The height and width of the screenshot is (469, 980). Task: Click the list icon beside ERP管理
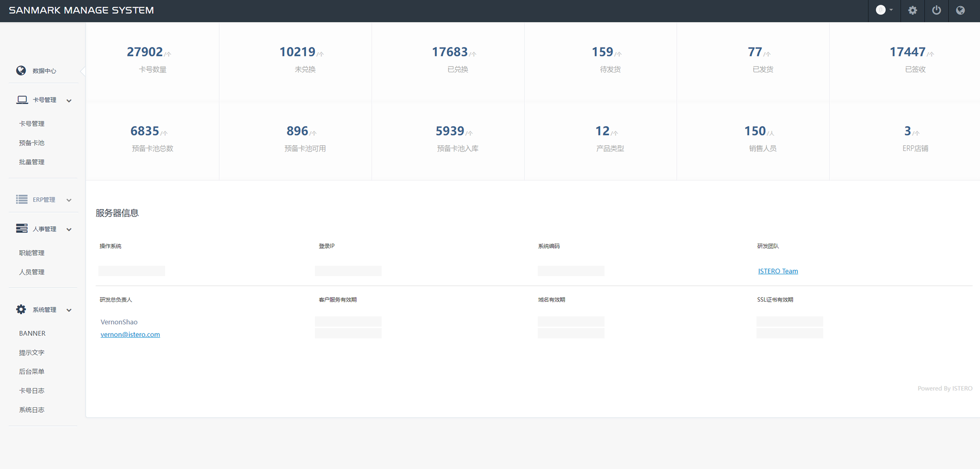tap(22, 199)
